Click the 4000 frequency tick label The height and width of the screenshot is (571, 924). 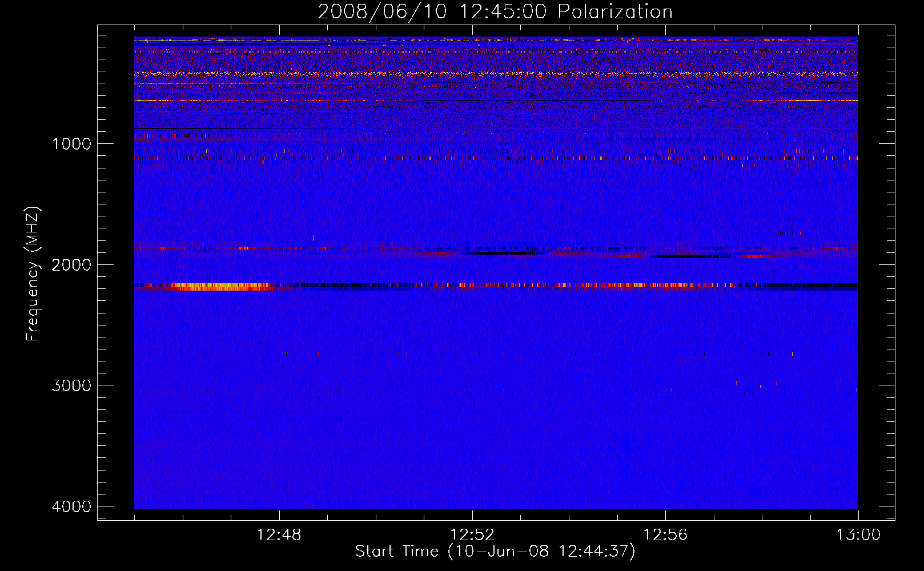72,506
